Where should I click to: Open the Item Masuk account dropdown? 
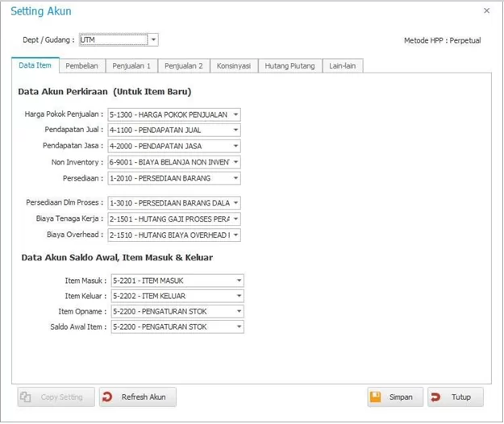(239, 281)
